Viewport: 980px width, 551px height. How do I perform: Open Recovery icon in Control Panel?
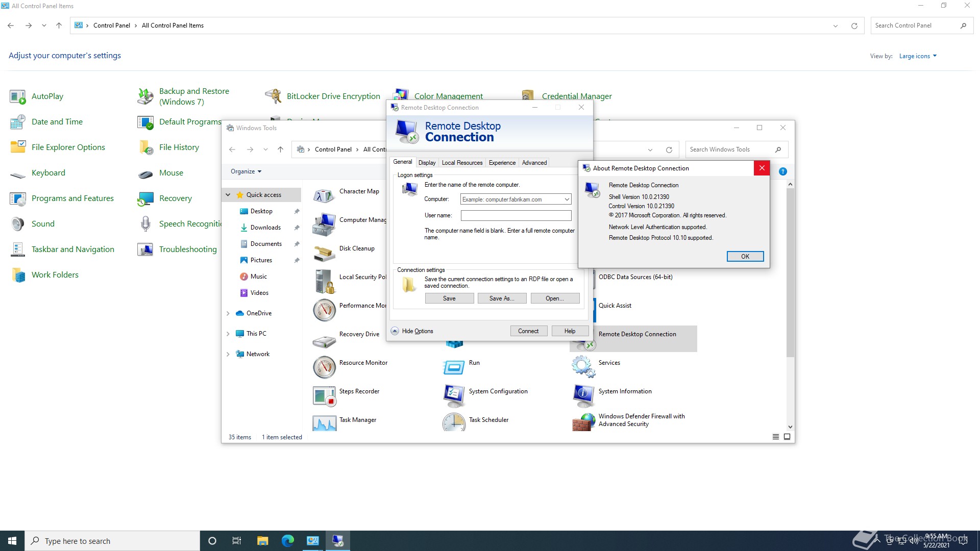click(x=145, y=198)
